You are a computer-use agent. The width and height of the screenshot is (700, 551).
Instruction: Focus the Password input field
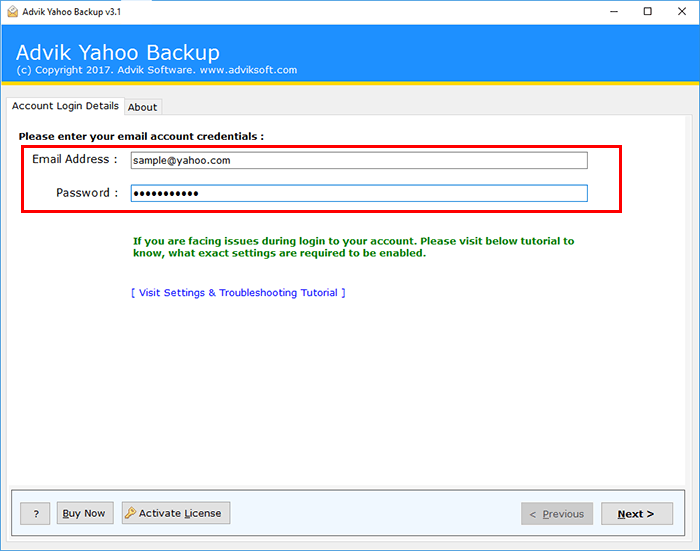pyautogui.click(x=359, y=193)
